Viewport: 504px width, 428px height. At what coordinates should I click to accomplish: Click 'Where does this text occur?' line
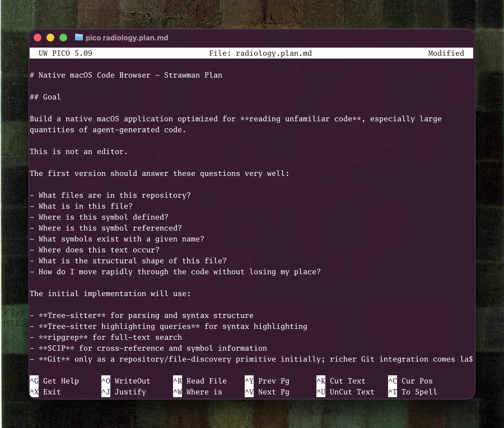click(95, 250)
